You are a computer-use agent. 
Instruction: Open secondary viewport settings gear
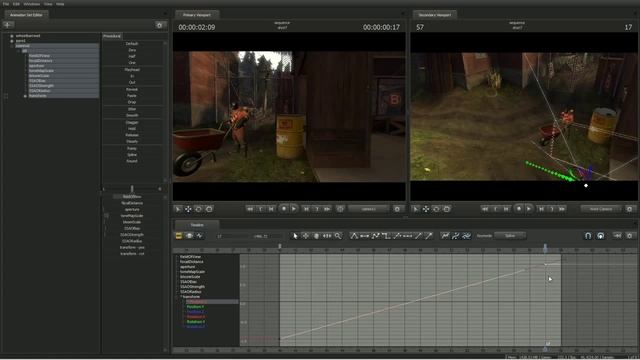(629, 209)
